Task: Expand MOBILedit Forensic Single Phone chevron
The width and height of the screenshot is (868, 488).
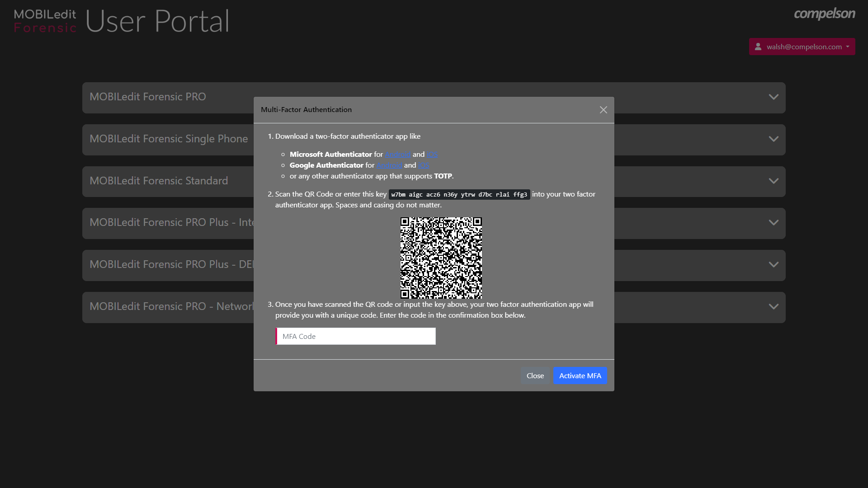Action: tap(774, 139)
